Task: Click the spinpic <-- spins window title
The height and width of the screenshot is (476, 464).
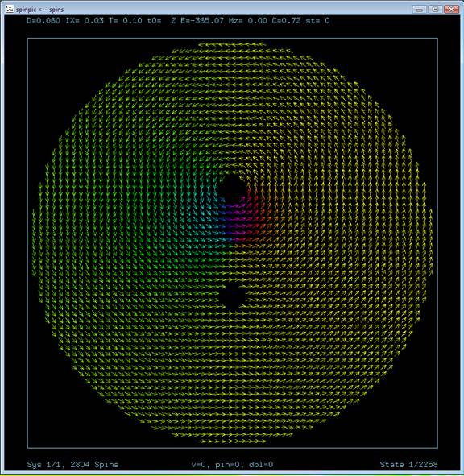Action: [x=39, y=10]
